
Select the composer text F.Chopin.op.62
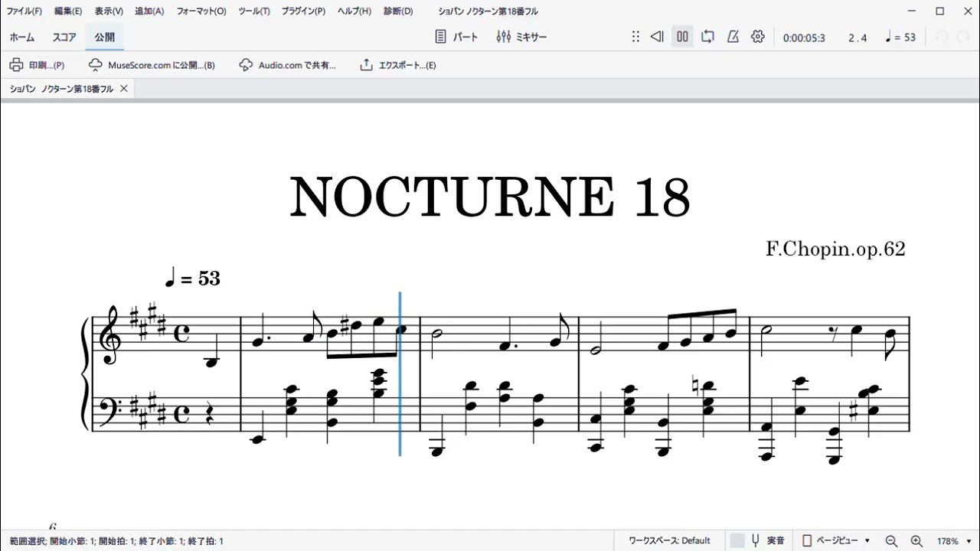835,249
